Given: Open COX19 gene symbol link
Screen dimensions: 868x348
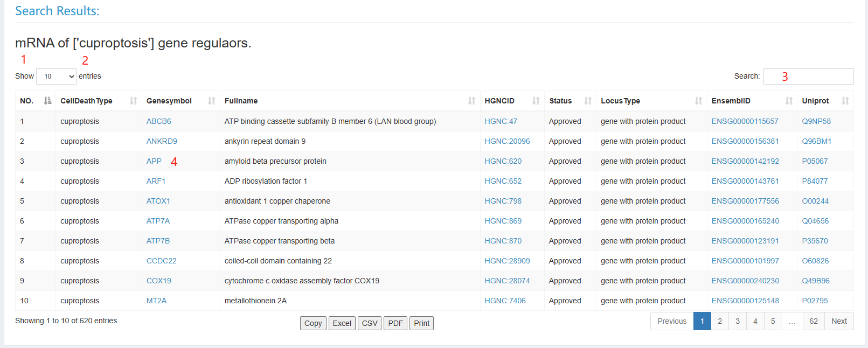Looking at the screenshot, I should point(159,281).
